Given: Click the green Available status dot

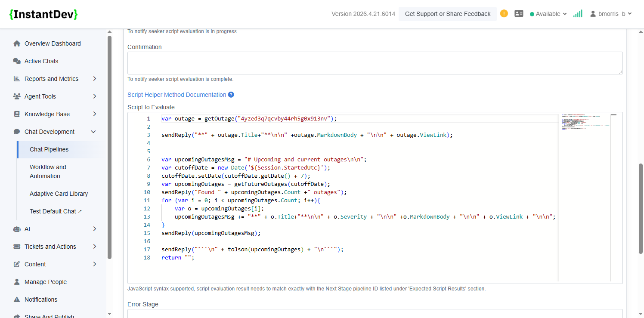Looking at the screenshot, I should pyautogui.click(x=532, y=14).
